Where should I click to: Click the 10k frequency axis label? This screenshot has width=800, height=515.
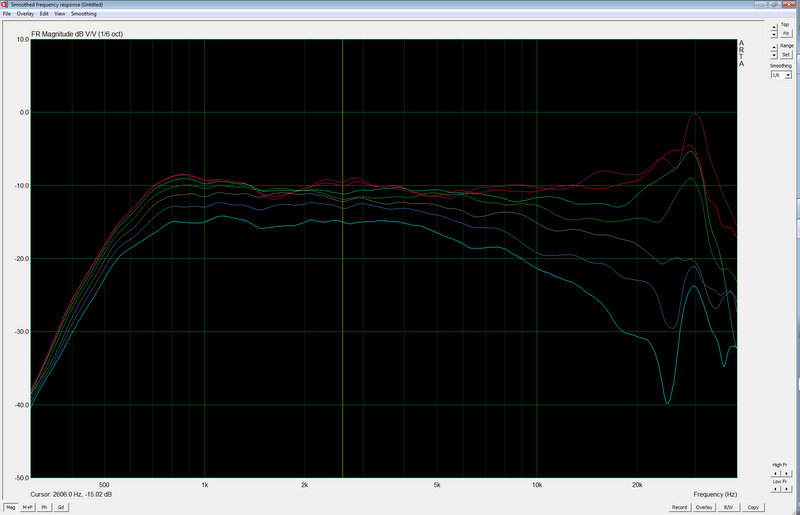coord(537,485)
